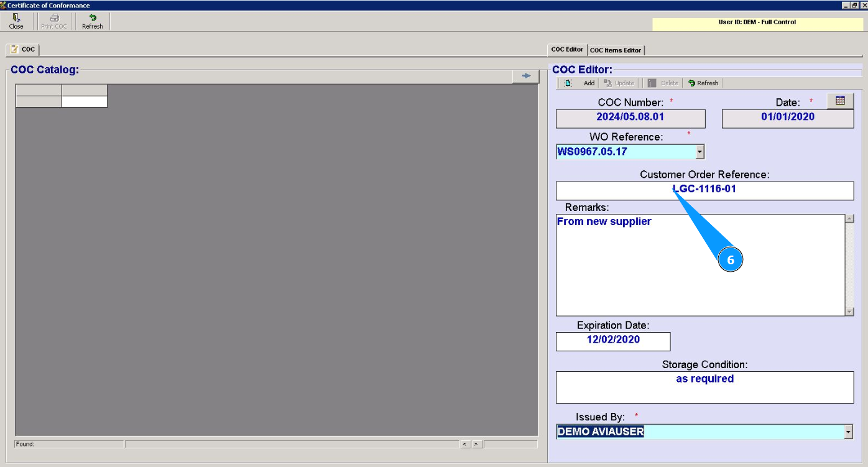Open the calendar picker beside the Date field

tap(840, 101)
